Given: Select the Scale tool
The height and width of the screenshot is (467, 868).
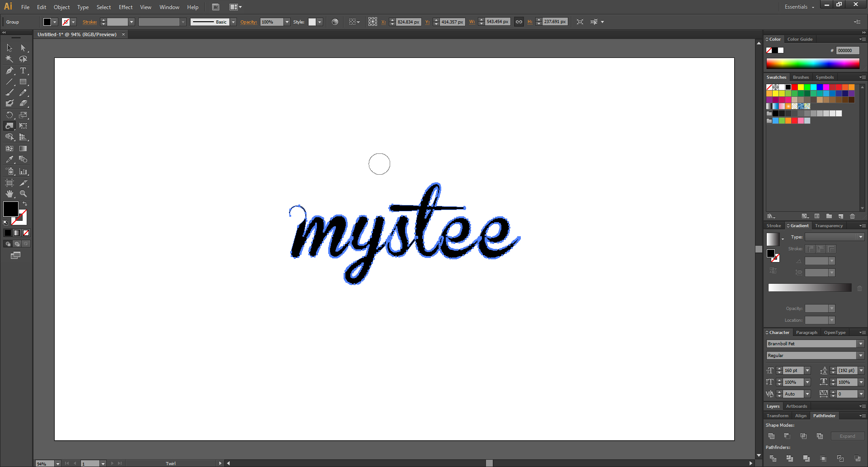Looking at the screenshot, I should point(23,115).
